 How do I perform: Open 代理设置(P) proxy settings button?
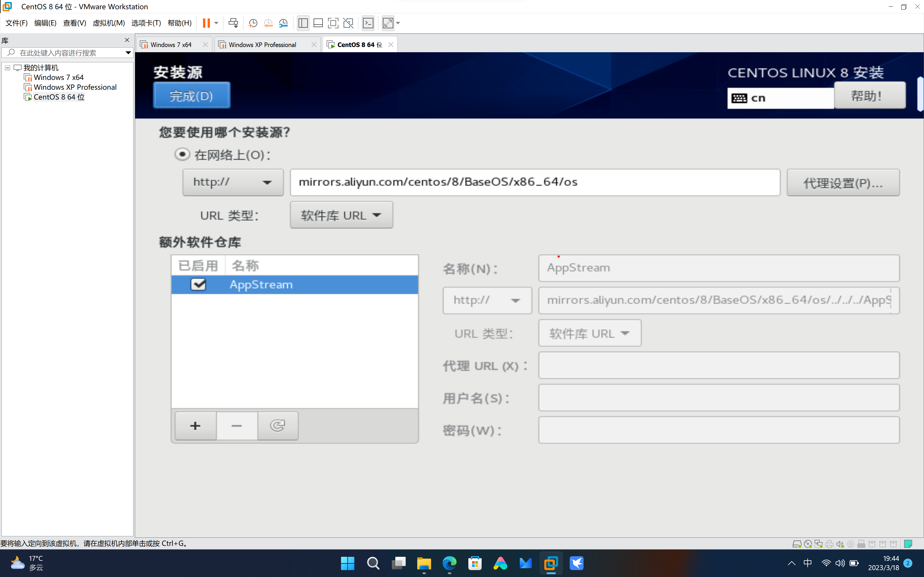point(843,183)
